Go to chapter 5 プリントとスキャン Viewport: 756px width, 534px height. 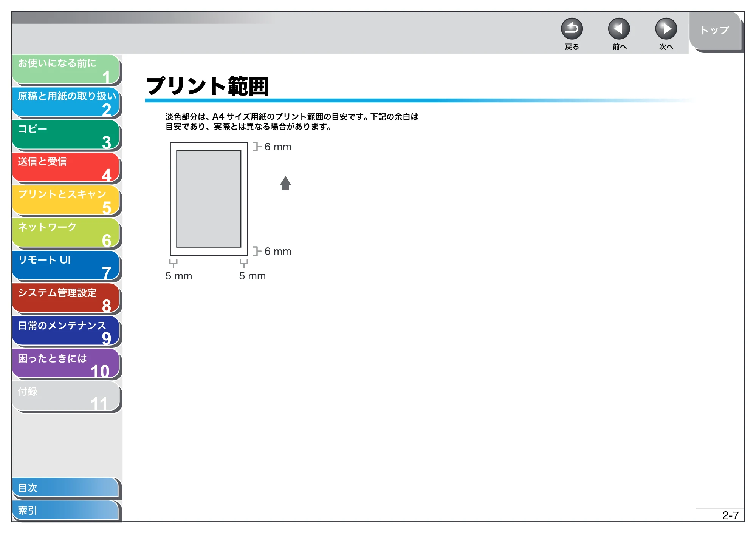tap(66, 200)
